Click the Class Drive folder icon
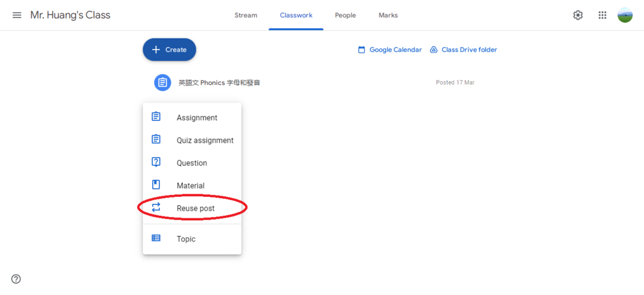644x295 pixels. pyautogui.click(x=434, y=50)
